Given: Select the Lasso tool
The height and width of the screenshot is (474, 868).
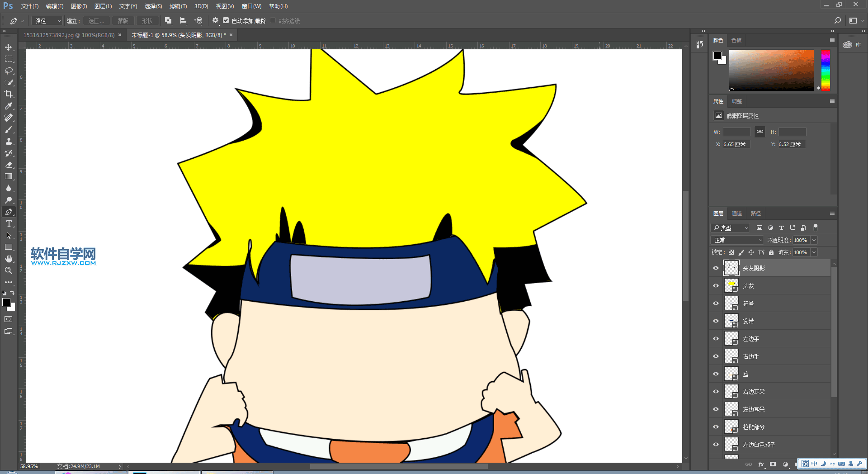Looking at the screenshot, I should click(9, 71).
